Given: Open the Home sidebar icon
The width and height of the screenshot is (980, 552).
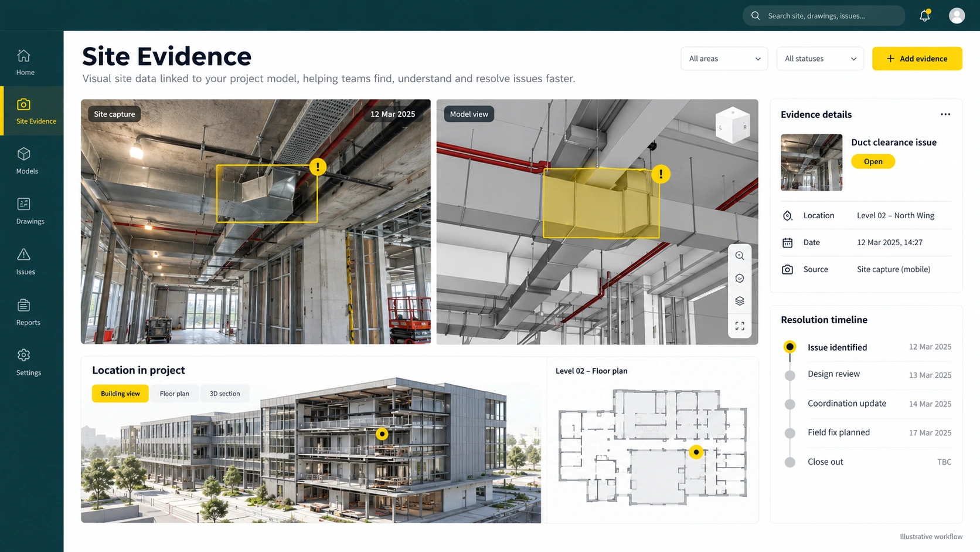Looking at the screenshot, I should pyautogui.click(x=23, y=56).
